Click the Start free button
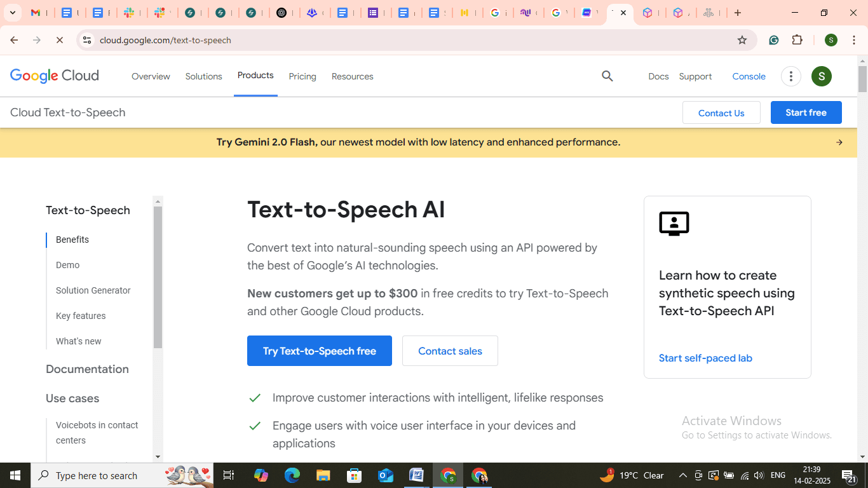The height and width of the screenshot is (488, 868). pos(806,112)
